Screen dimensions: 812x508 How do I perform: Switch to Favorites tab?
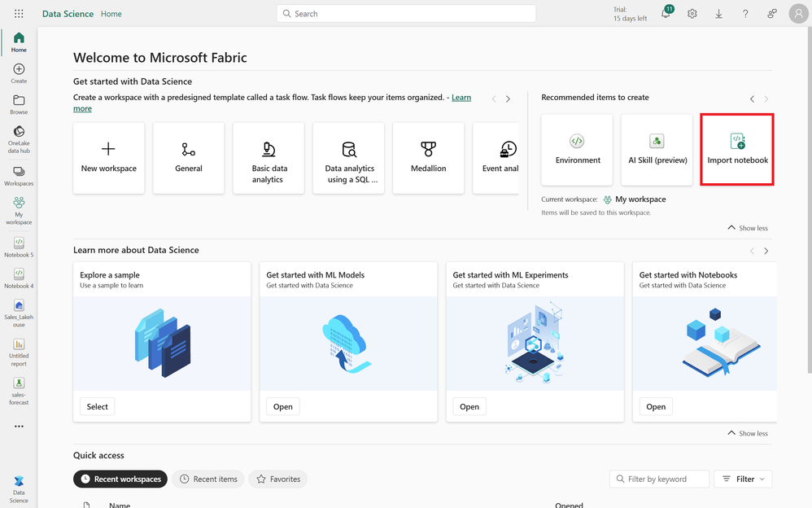click(278, 479)
